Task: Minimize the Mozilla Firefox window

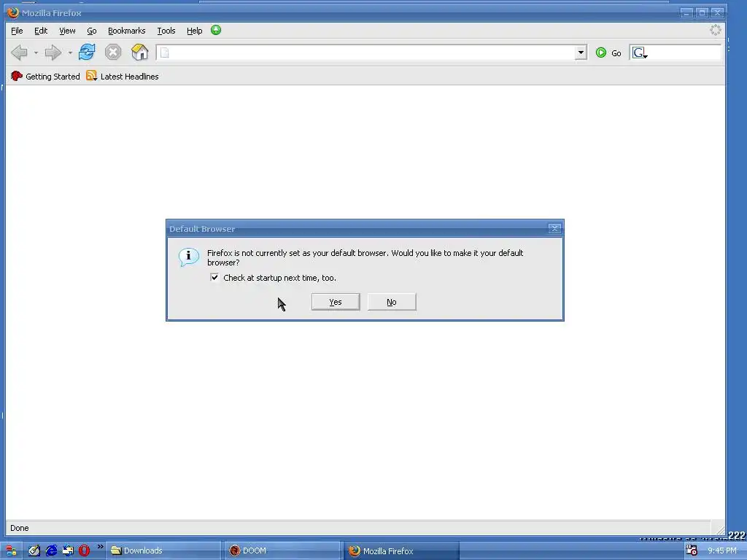Action: (686, 13)
